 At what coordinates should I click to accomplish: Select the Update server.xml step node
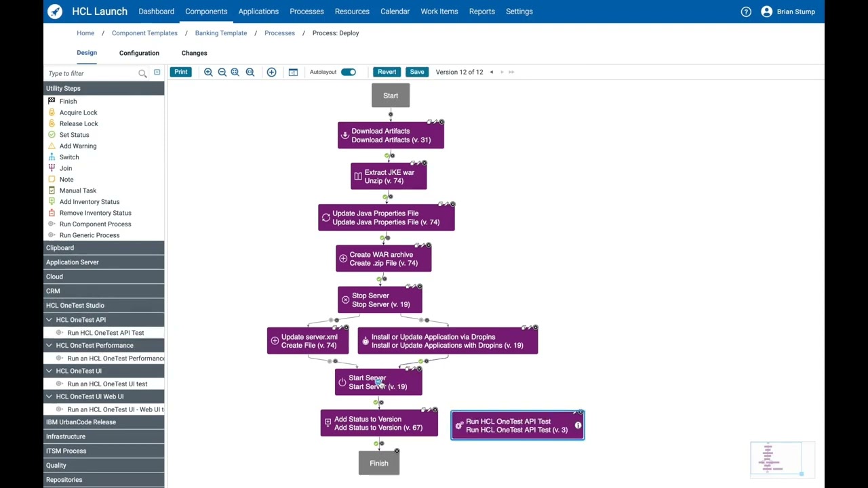[x=308, y=341]
